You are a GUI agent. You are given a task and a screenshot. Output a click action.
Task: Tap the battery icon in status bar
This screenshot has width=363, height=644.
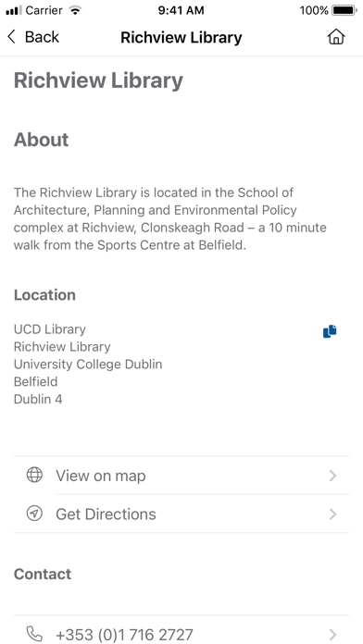[344, 10]
